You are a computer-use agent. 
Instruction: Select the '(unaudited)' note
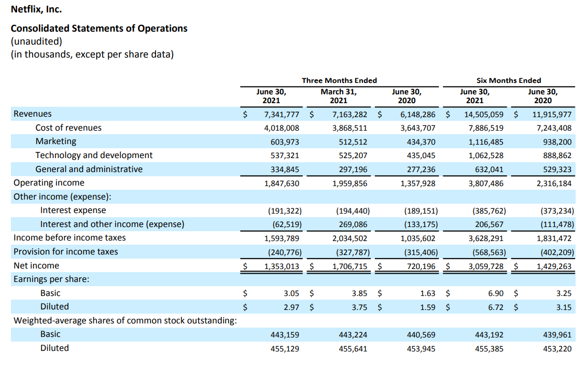(x=36, y=41)
